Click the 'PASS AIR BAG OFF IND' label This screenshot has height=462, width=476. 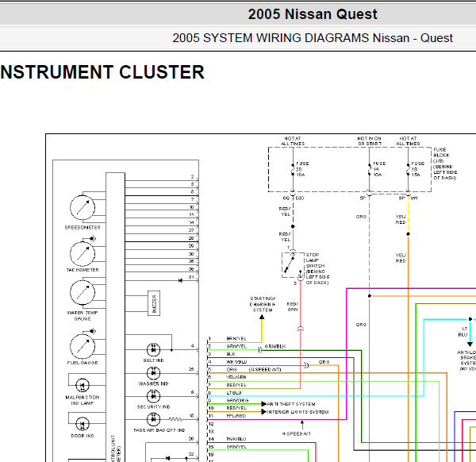tap(159, 430)
